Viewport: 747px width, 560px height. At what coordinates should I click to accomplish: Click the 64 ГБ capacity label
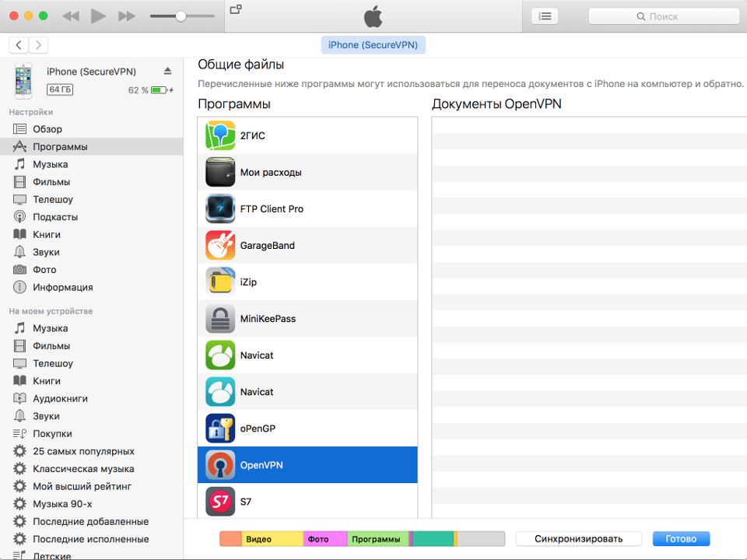(60, 89)
